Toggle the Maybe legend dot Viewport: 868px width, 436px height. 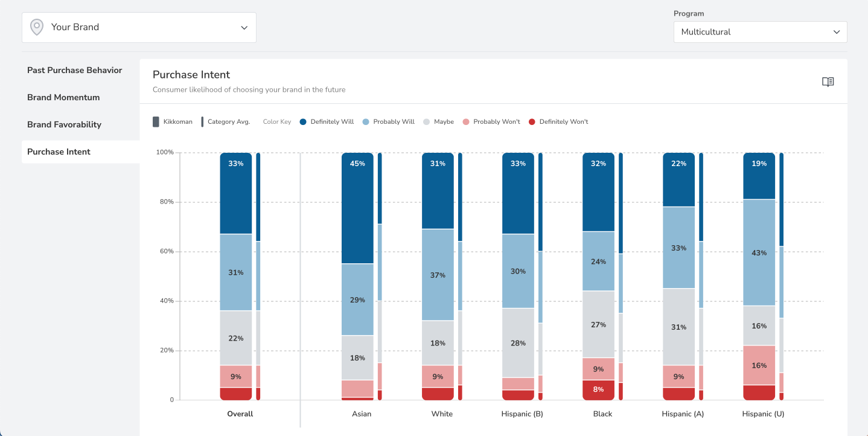tap(426, 122)
